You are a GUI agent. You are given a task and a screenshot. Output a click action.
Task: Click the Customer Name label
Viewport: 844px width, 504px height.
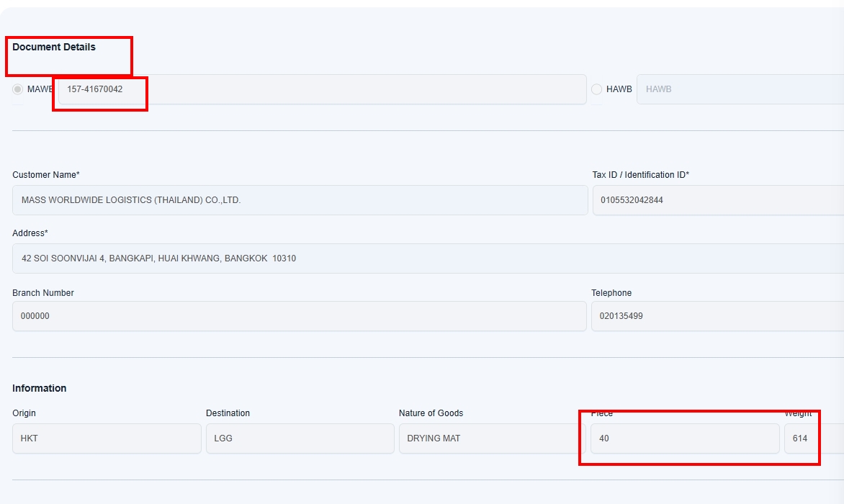click(x=46, y=175)
